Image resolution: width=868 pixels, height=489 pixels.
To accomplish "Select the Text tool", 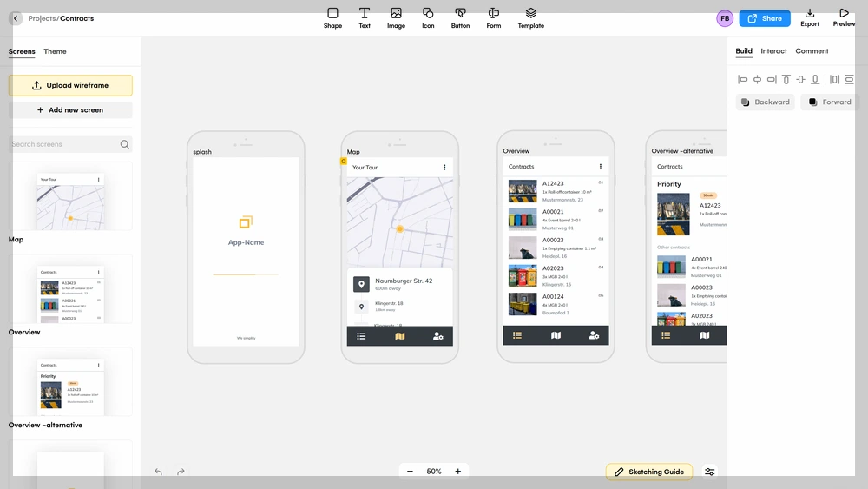I will 365,17.
